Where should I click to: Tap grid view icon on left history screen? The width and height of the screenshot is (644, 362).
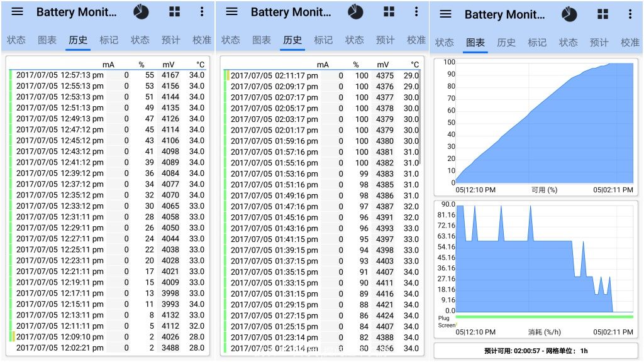point(175,11)
